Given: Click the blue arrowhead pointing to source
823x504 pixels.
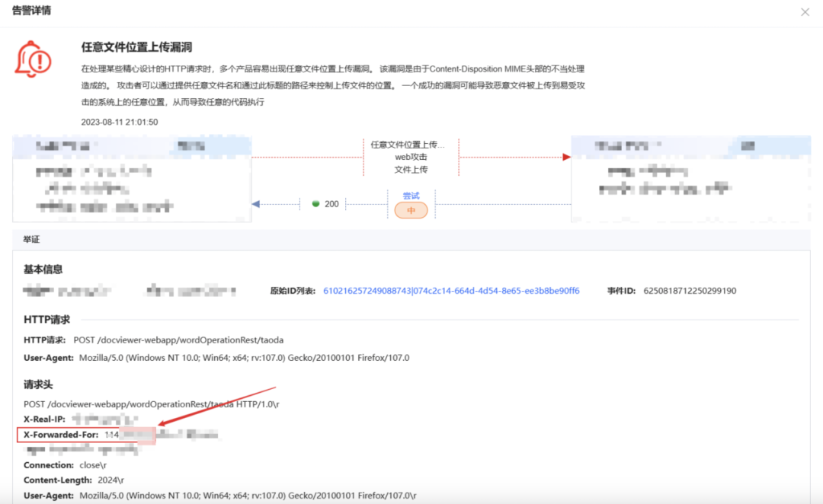Looking at the screenshot, I should coord(256,204).
